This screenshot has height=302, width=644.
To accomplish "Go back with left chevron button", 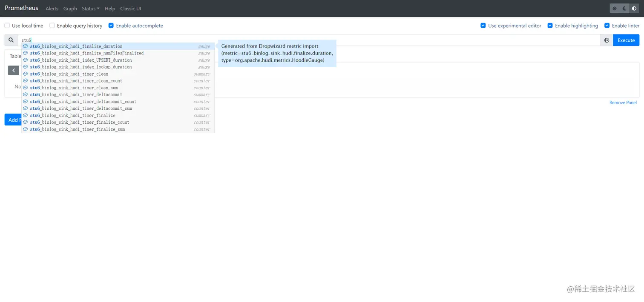I will pos(14,71).
